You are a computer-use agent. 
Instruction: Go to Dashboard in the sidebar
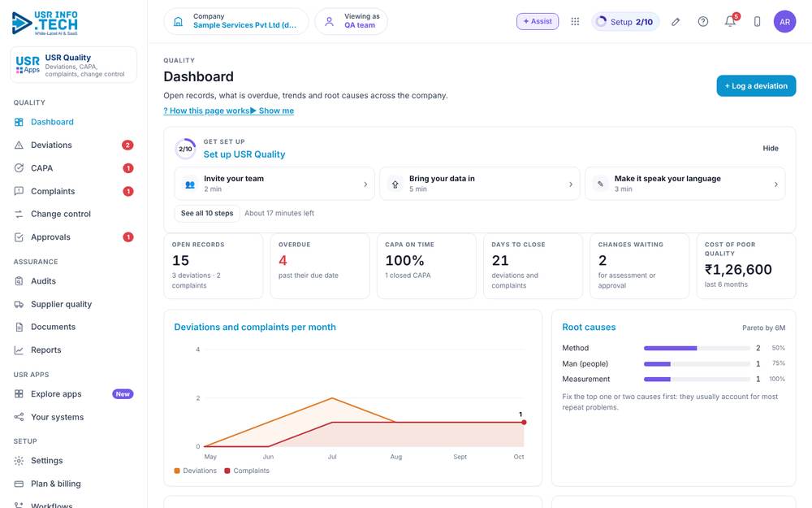click(74, 122)
